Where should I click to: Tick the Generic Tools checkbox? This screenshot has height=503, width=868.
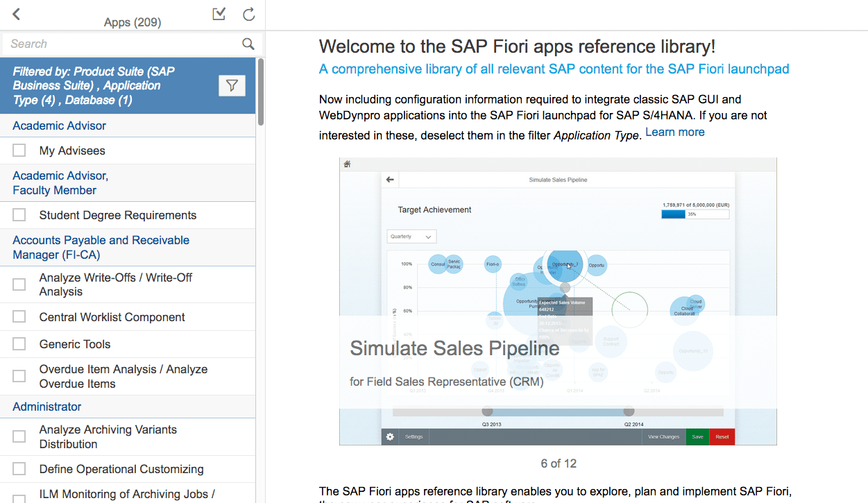(19, 344)
